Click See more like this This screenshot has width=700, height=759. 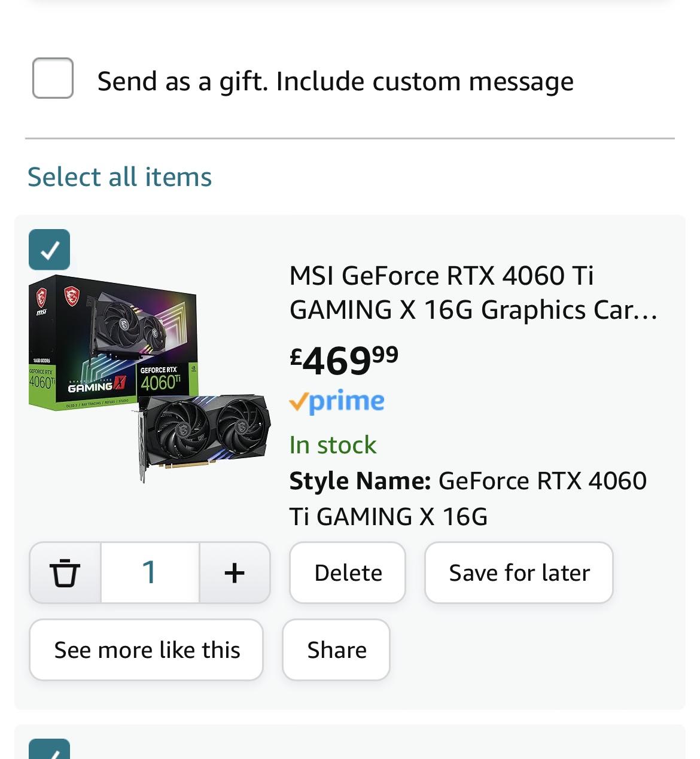click(x=146, y=650)
